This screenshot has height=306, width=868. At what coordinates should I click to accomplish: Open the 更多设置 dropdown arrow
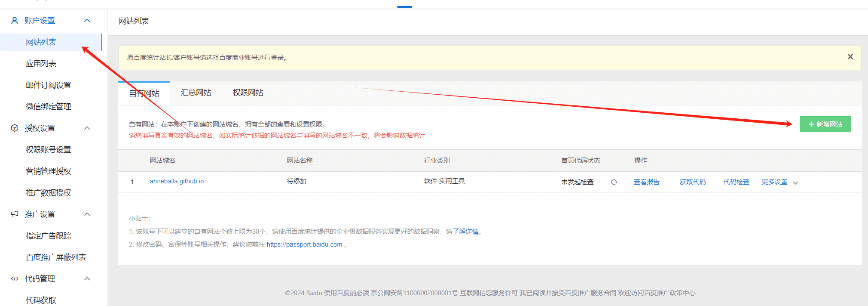(x=795, y=183)
